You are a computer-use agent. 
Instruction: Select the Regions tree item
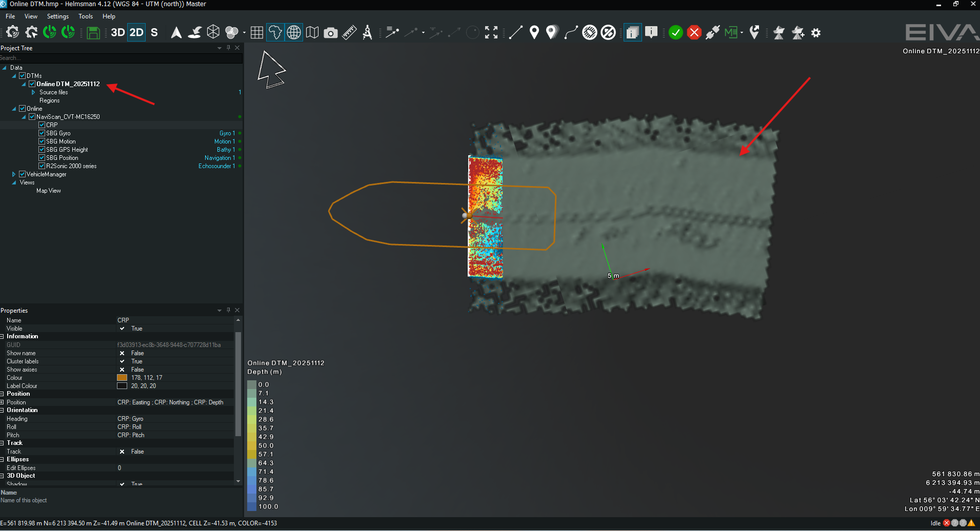pyautogui.click(x=50, y=100)
